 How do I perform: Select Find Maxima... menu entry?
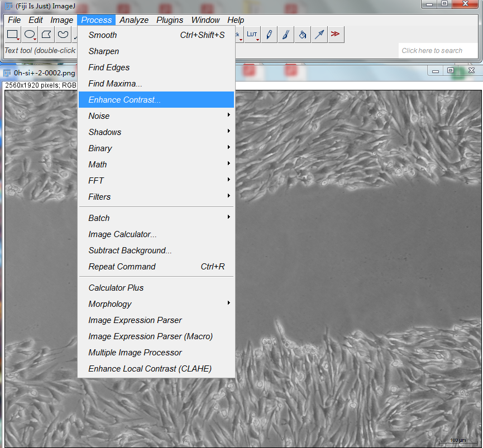click(x=156, y=84)
